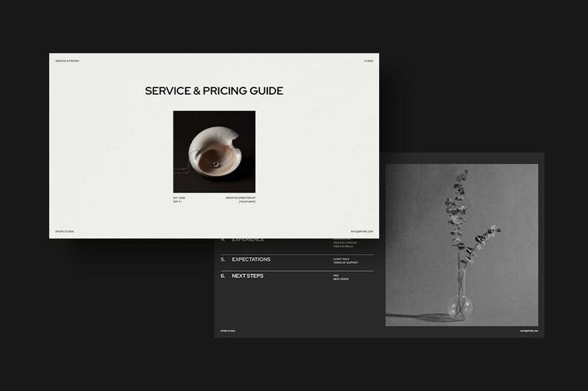The width and height of the screenshot is (588, 391).
Task: Click the 'PROCESS TIMELINE' item
Action: coord(345,243)
